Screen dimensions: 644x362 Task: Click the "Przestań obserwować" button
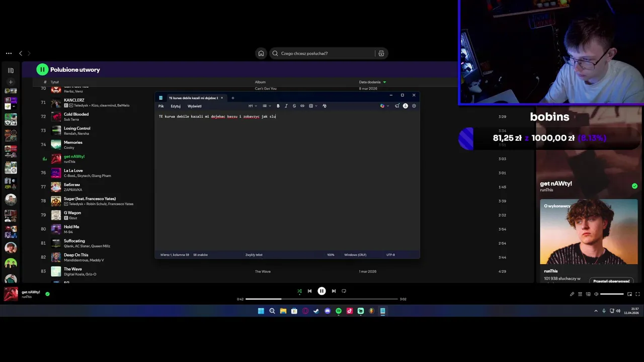(x=611, y=281)
